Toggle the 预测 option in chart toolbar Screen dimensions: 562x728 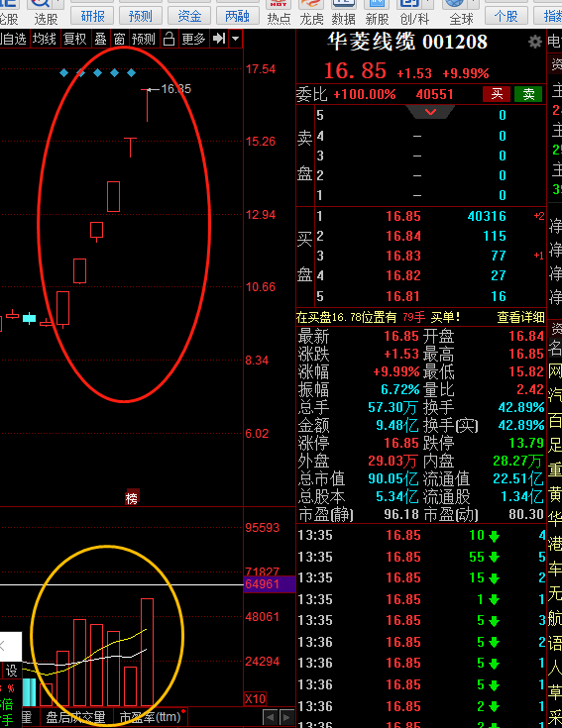pos(143,39)
